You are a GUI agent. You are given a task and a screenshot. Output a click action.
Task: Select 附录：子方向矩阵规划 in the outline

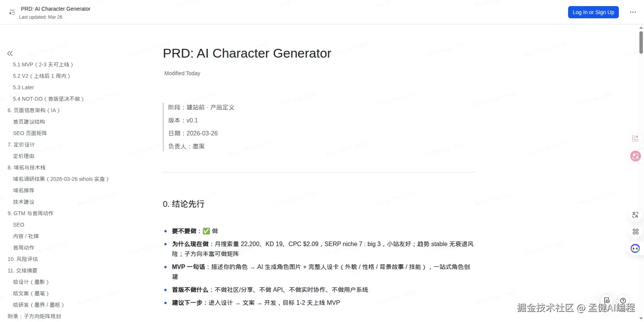point(34,316)
